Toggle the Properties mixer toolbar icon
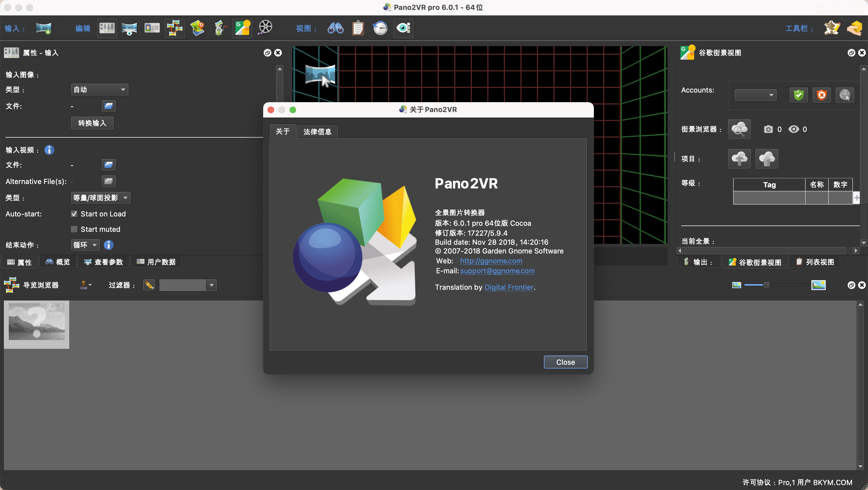This screenshot has height=490, width=868. click(x=107, y=28)
